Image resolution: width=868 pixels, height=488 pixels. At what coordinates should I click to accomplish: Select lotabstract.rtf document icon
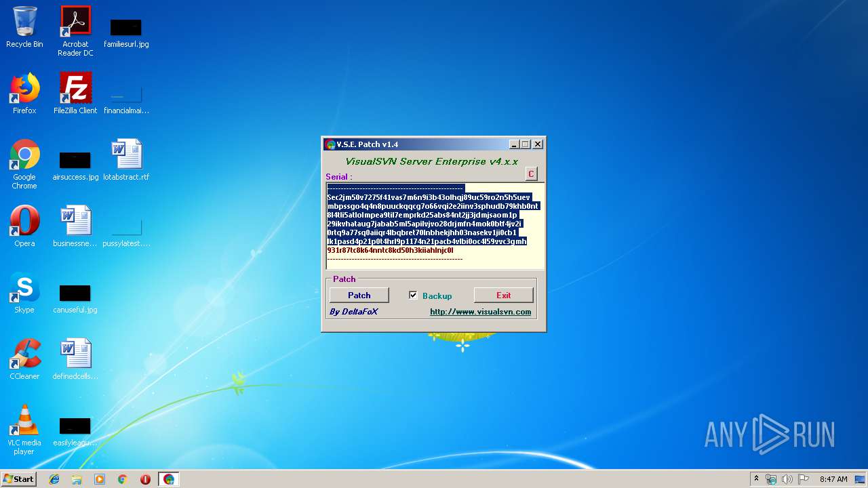coord(126,160)
